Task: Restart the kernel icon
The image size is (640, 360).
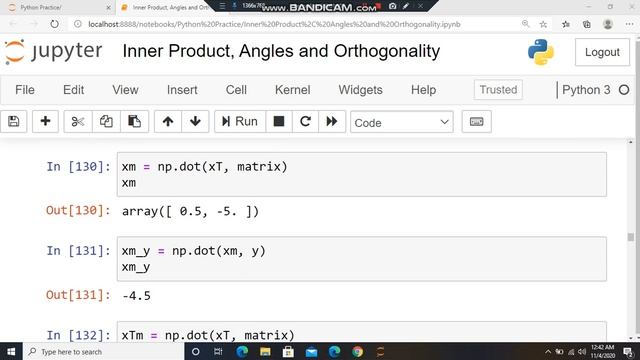Action: (x=305, y=121)
